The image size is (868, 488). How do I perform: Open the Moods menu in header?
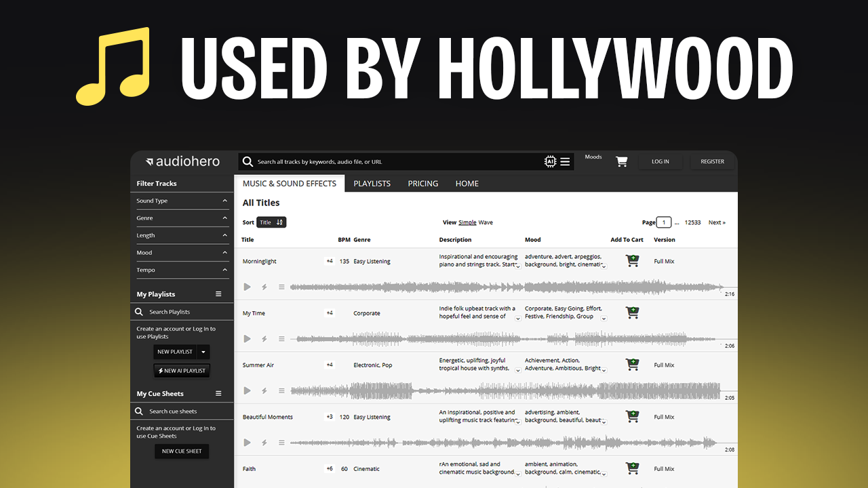click(593, 157)
